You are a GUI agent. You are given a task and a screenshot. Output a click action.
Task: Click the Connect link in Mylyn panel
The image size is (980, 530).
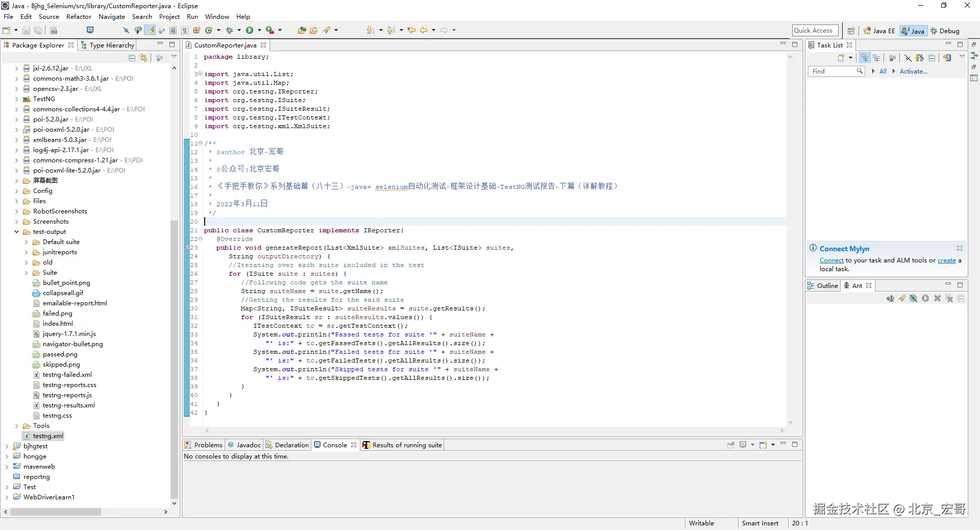[831, 260]
